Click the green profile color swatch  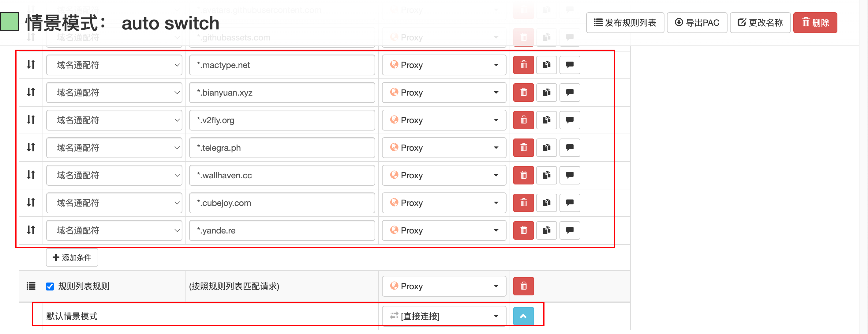click(9, 21)
